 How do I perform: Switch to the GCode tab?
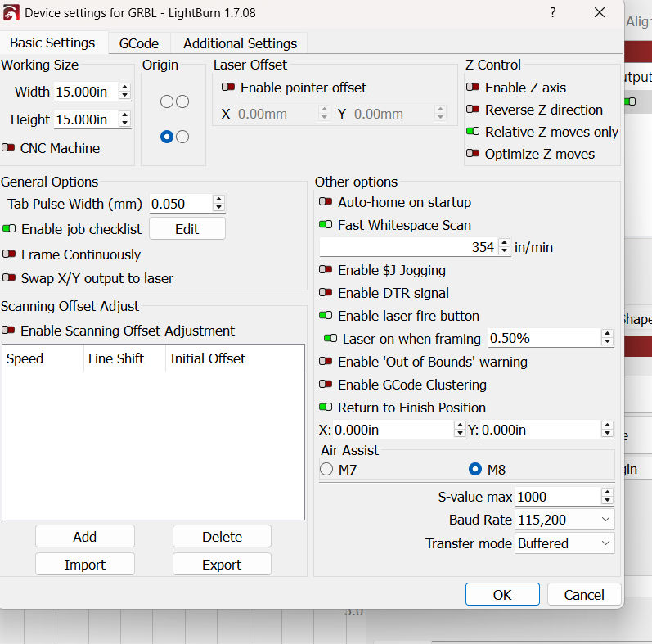tap(139, 43)
